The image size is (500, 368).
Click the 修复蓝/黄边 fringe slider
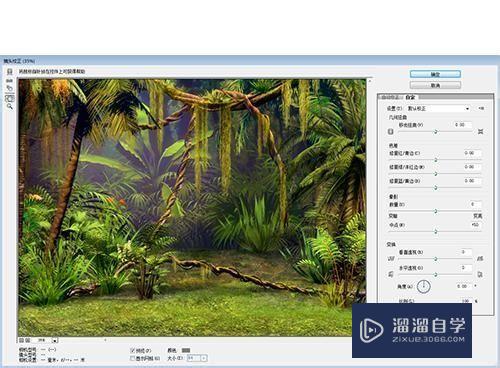435,188
